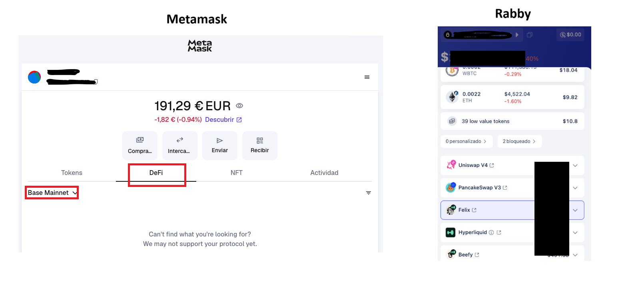644x290 pixels.
Task: Open the Felix external link
Action: [475, 210]
